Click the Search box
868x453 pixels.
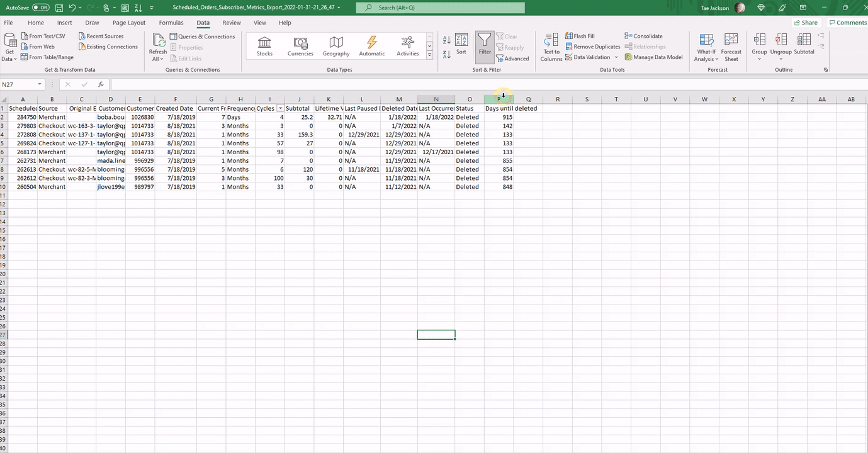440,8
